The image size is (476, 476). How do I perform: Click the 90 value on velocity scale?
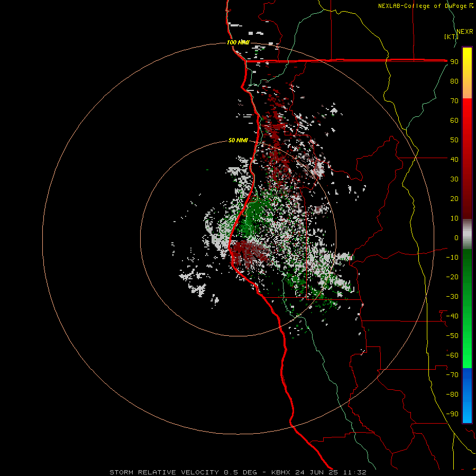point(454,62)
